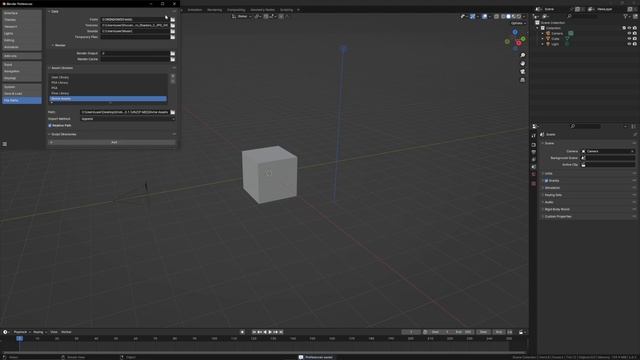Click the timeline current frame marker

(19, 338)
